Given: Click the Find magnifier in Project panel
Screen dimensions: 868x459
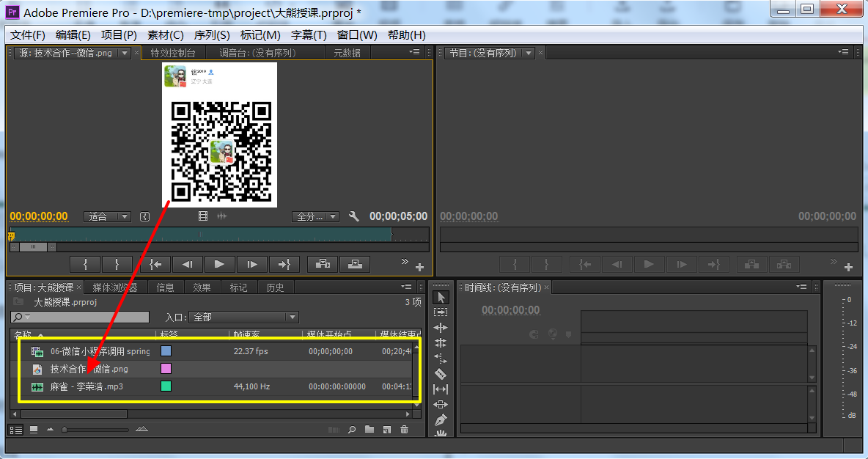Looking at the screenshot, I should click(351, 430).
